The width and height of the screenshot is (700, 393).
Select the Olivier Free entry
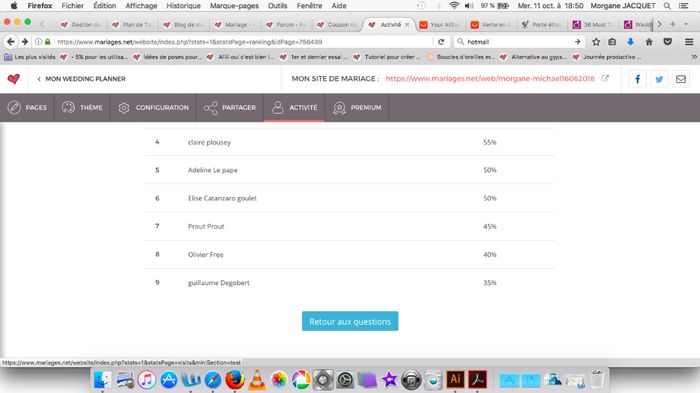pyautogui.click(x=205, y=255)
